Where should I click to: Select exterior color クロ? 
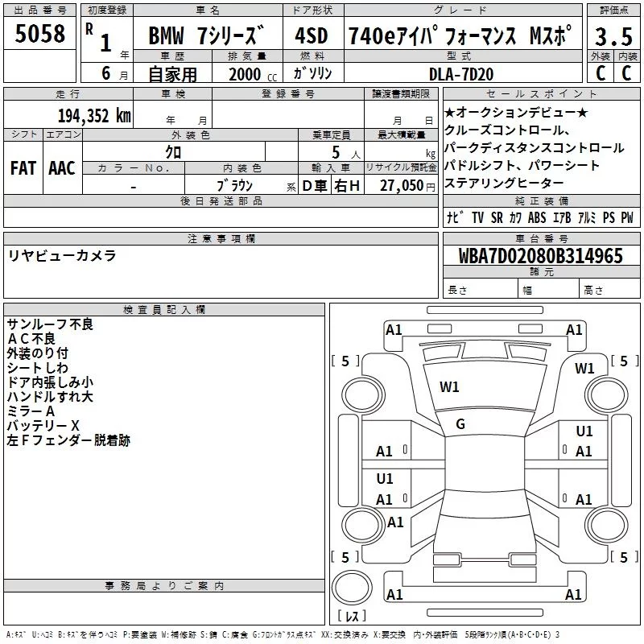point(173,152)
